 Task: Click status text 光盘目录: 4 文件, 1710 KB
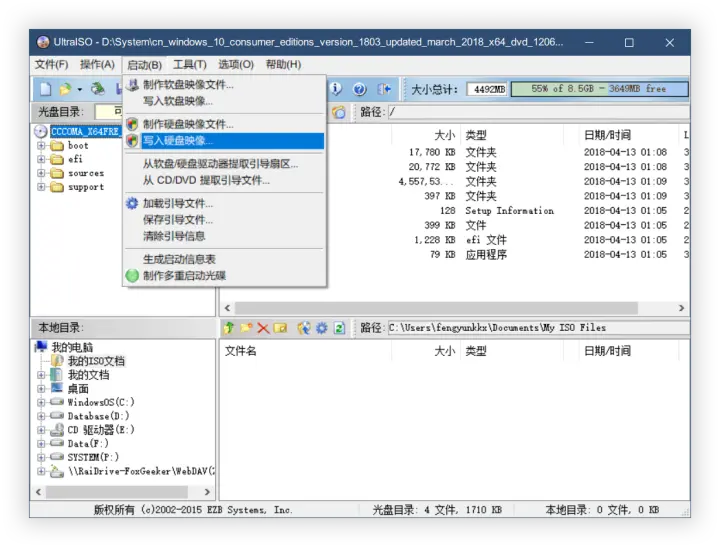pyautogui.click(x=437, y=510)
